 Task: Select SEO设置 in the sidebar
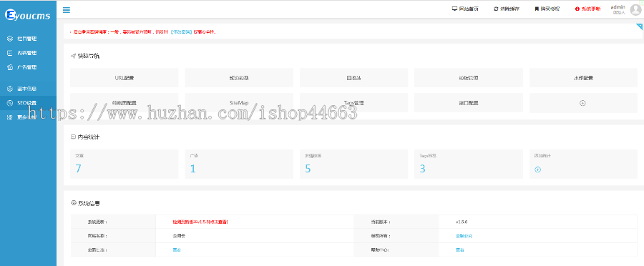click(x=26, y=103)
